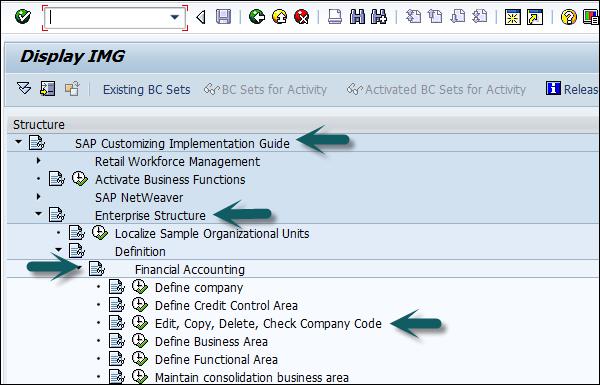Execute Define Functional Area clock icon

pyautogui.click(x=140, y=359)
